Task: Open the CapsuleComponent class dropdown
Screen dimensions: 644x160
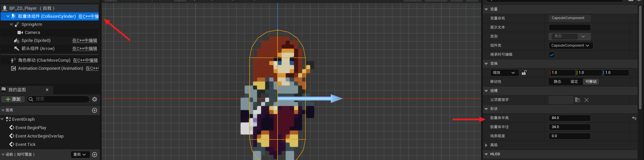Action: (571, 46)
